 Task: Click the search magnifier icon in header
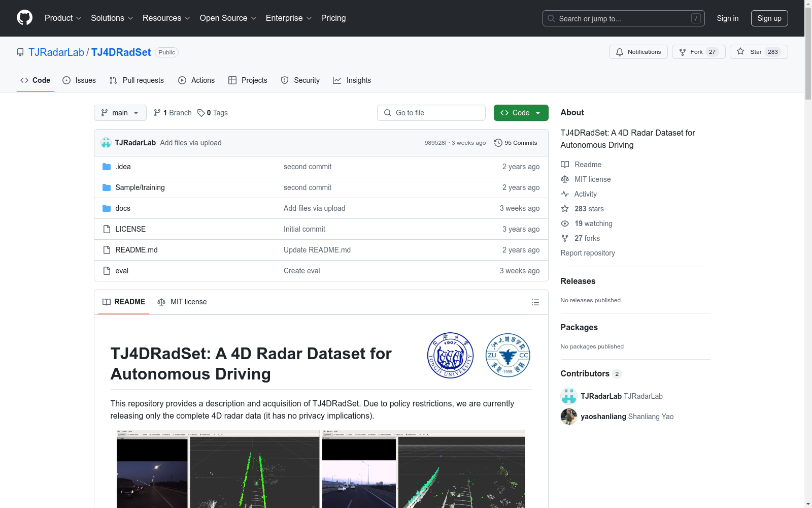click(x=551, y=18)
